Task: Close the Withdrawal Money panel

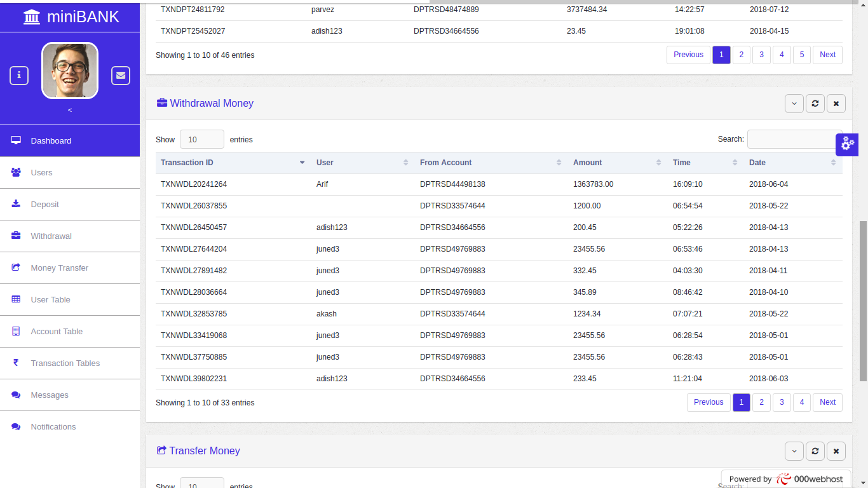Action: pyautogui.click(x=836, y=104)
